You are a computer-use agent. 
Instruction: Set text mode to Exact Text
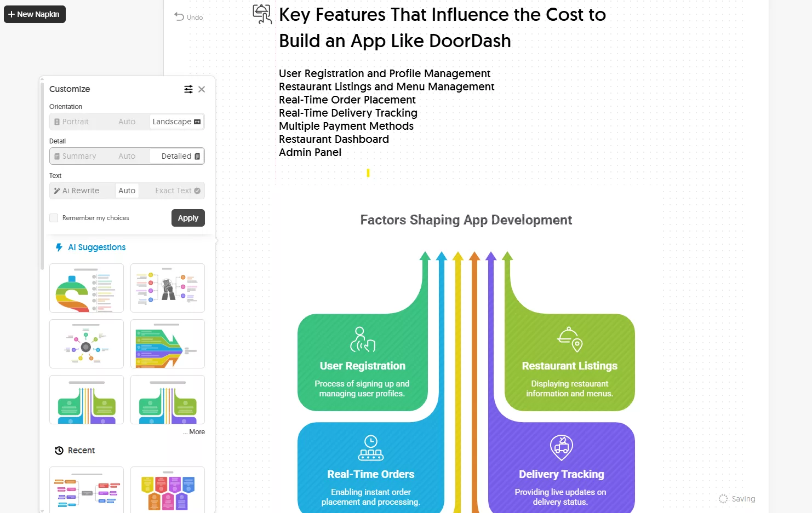[x=178, y=191]
